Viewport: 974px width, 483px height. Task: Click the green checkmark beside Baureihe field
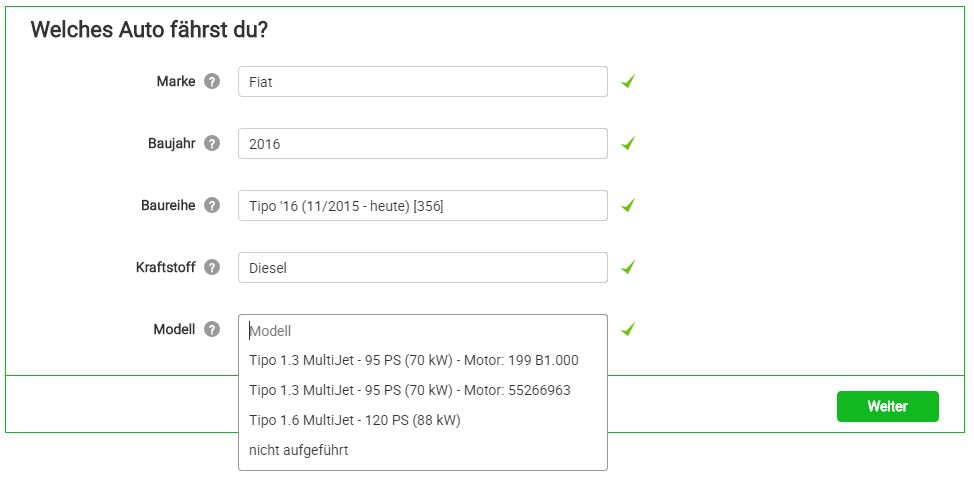coord(628,206)
